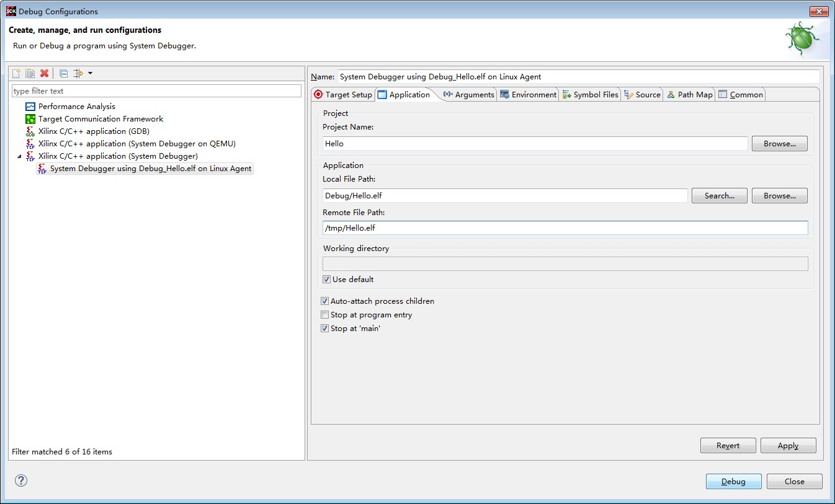Image resolution: width=835 pixels, height=504 pixels.
Task: Click the Close button at the bottom
Action: [x=795, y=481]
